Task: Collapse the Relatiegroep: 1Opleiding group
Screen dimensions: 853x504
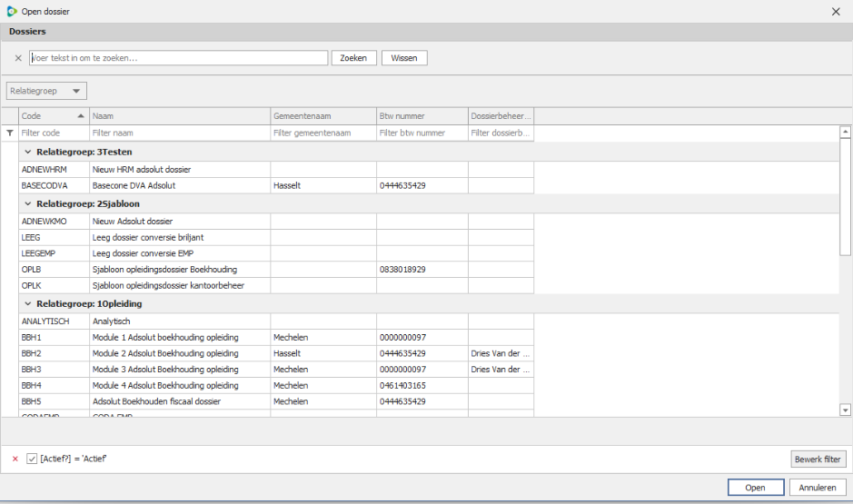Action: (28, 304)
